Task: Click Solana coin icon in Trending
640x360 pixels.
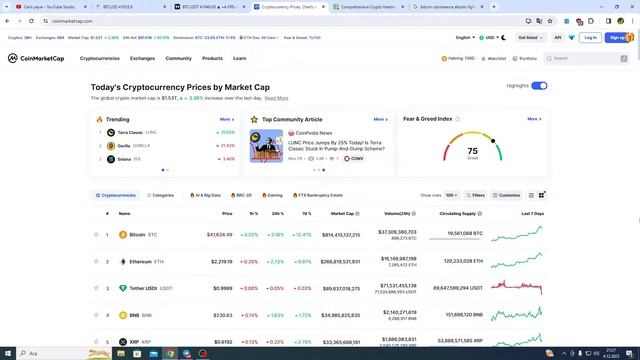Action: [x=111, y=159]
